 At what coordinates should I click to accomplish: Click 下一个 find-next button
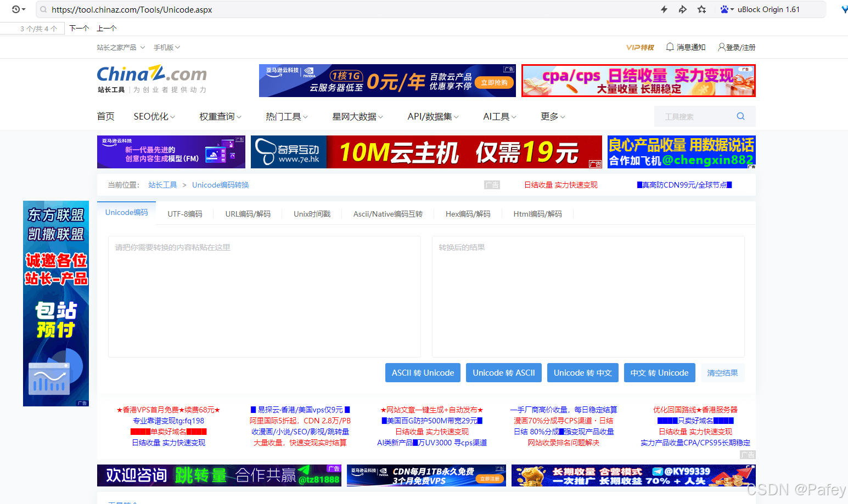79,29
